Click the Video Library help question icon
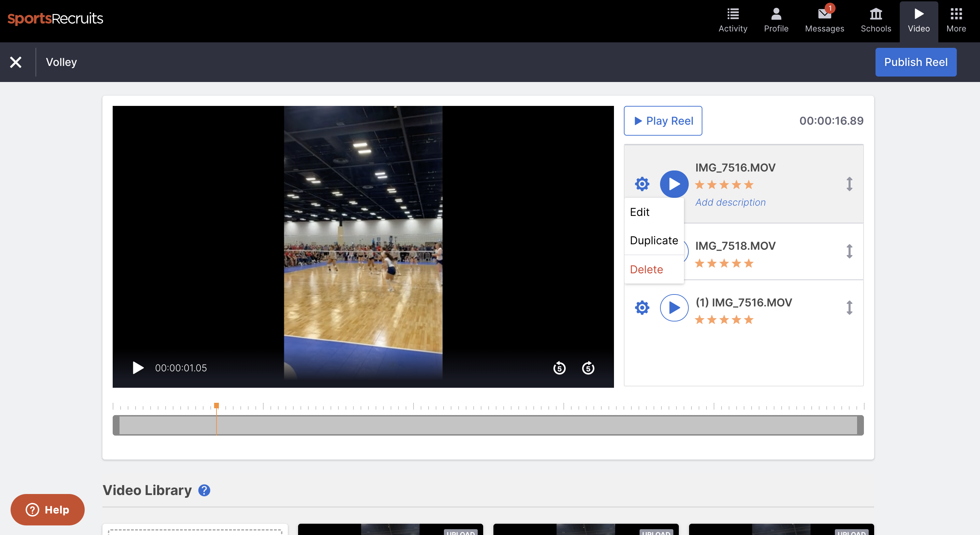Screen dimensions: 980x535 pos(204,490)
